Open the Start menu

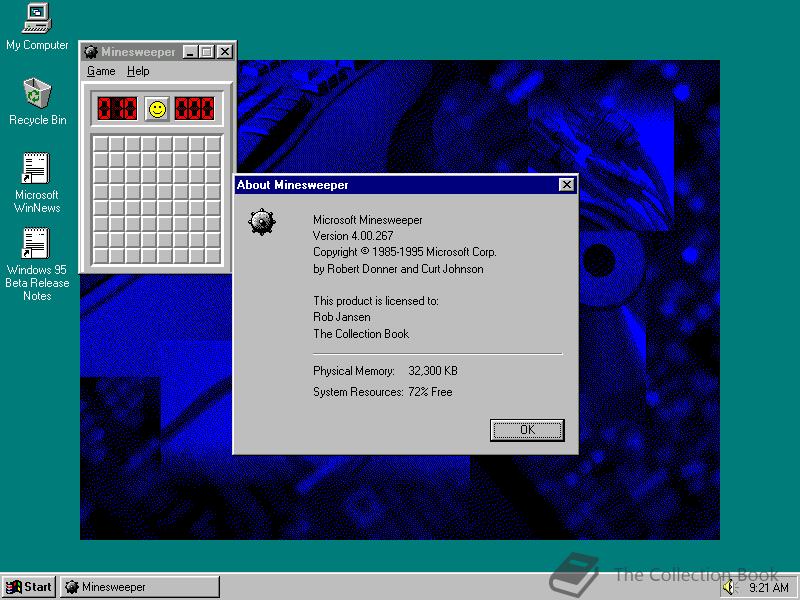[x=29, y=587]
